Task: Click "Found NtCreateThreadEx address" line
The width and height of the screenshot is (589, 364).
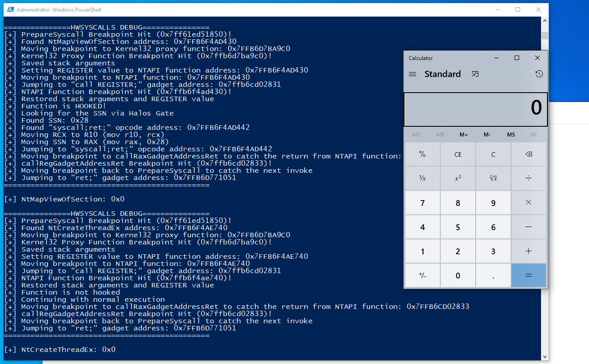Action: tap(116, 228)
